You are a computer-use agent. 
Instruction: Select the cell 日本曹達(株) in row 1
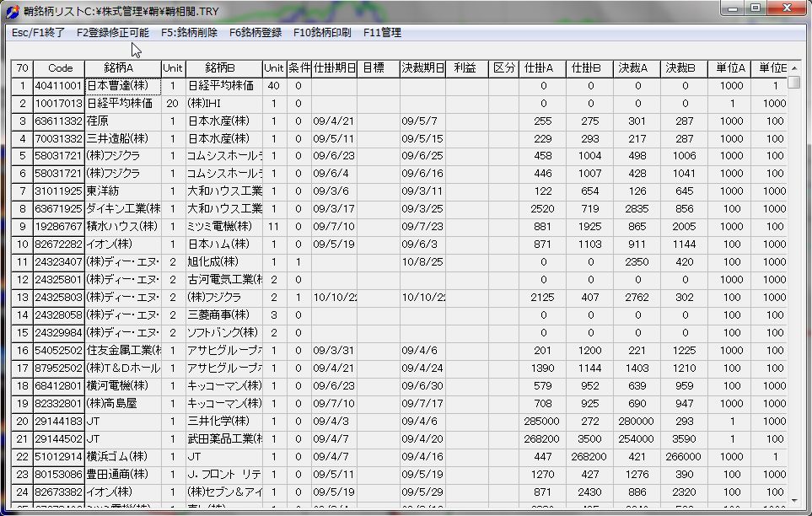click(123, 86)
